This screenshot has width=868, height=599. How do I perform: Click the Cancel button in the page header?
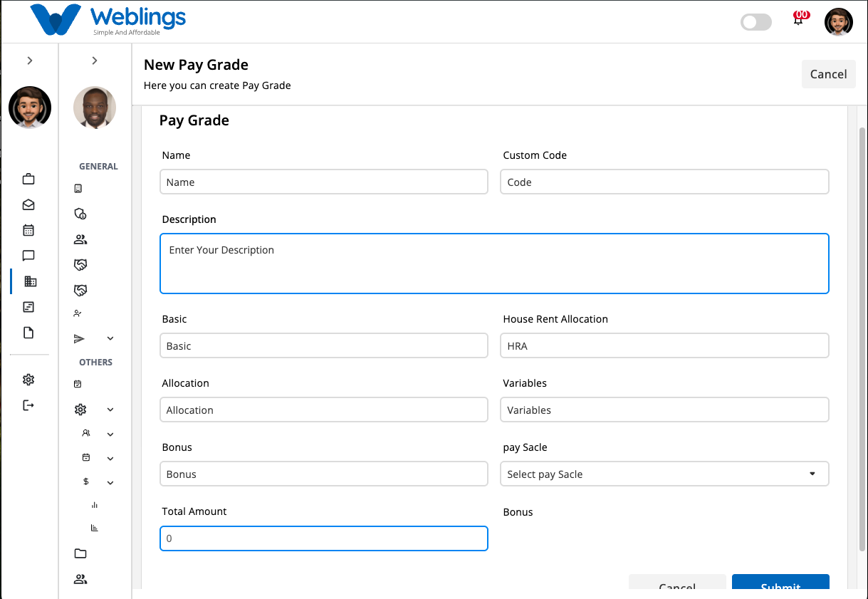click(828, 74)
